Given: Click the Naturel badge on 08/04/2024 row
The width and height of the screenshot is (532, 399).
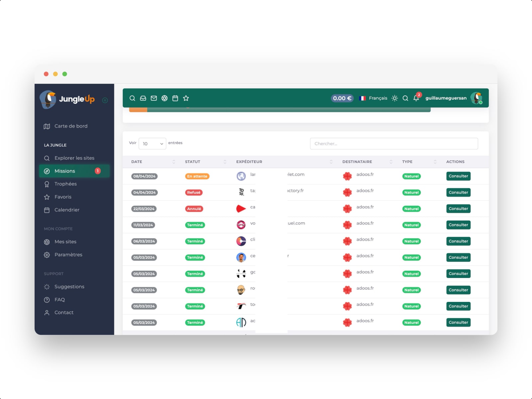Looking at the screenshot, I should point(412,176).
